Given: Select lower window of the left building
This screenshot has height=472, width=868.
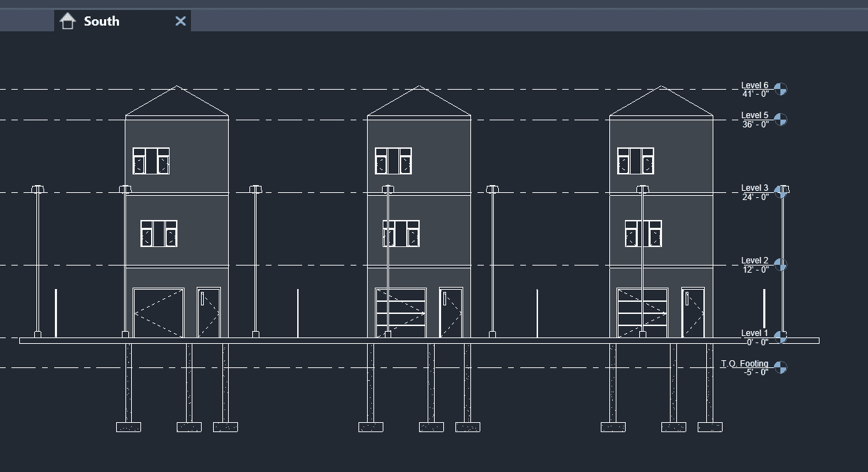Looking at the screenshot, I should [159, 234].
